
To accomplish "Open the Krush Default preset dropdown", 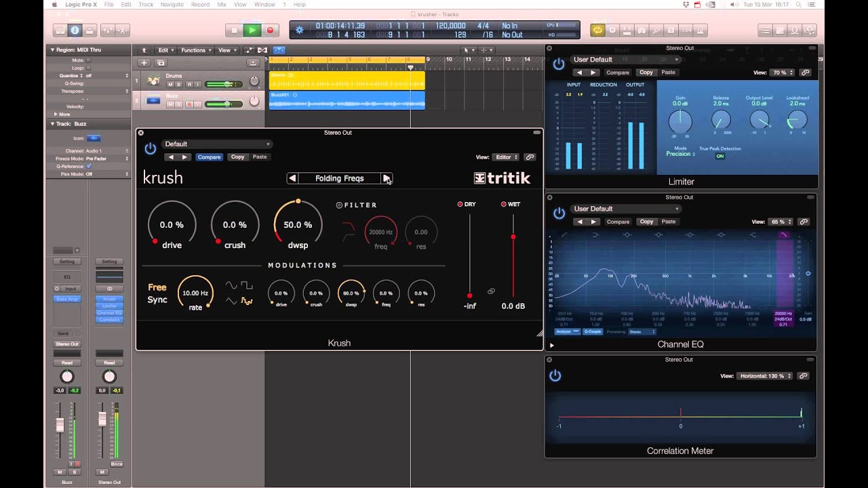I will pyautogui.click(x=217, y=144).
